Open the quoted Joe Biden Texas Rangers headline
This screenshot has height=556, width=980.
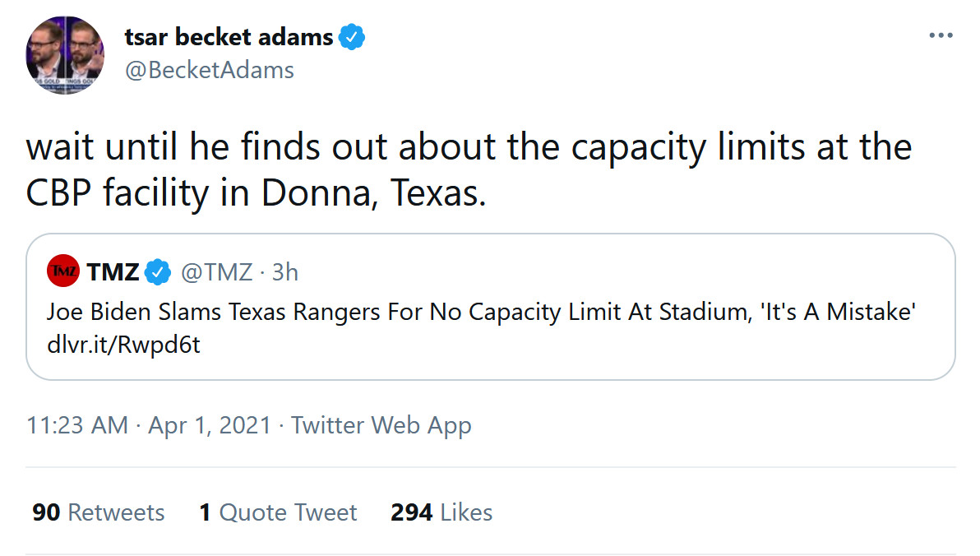click(x=481, y=313)
